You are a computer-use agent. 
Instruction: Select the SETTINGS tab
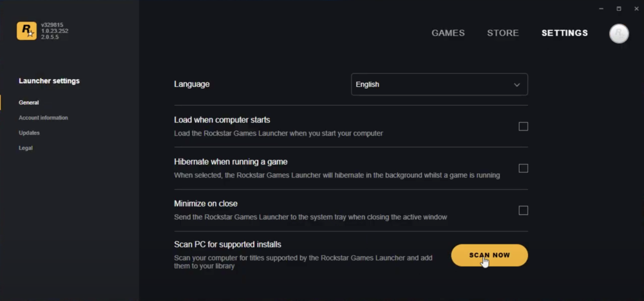click(564, 33)
